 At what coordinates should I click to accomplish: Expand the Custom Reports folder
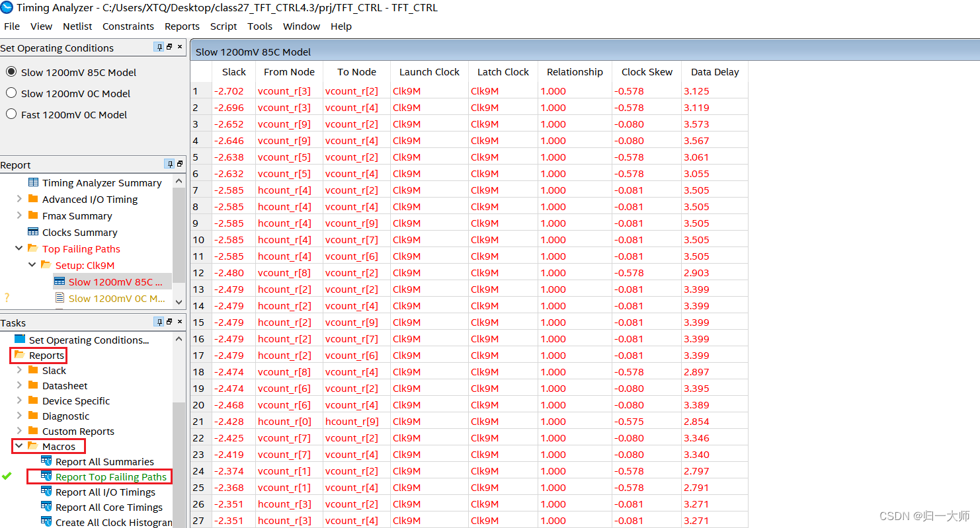coord(19,431)
